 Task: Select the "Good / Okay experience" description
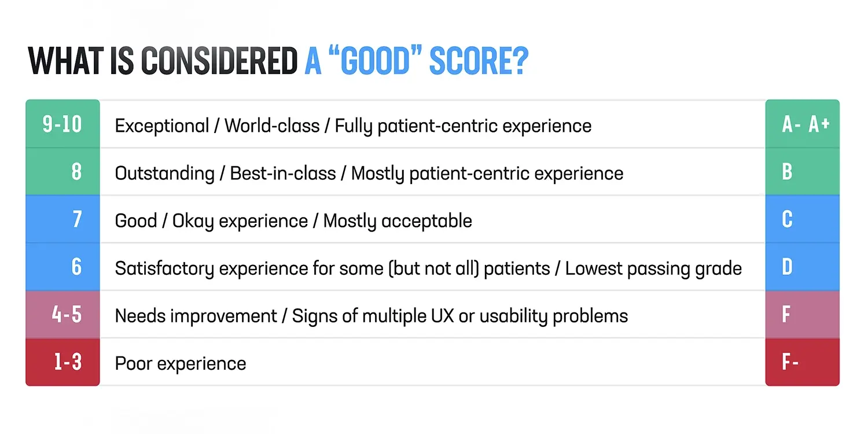(x=293, y=220)
